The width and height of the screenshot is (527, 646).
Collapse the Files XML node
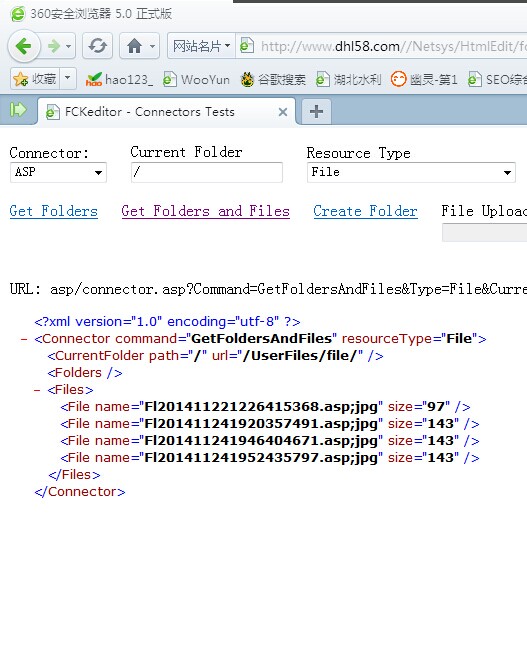pos(37,390)
